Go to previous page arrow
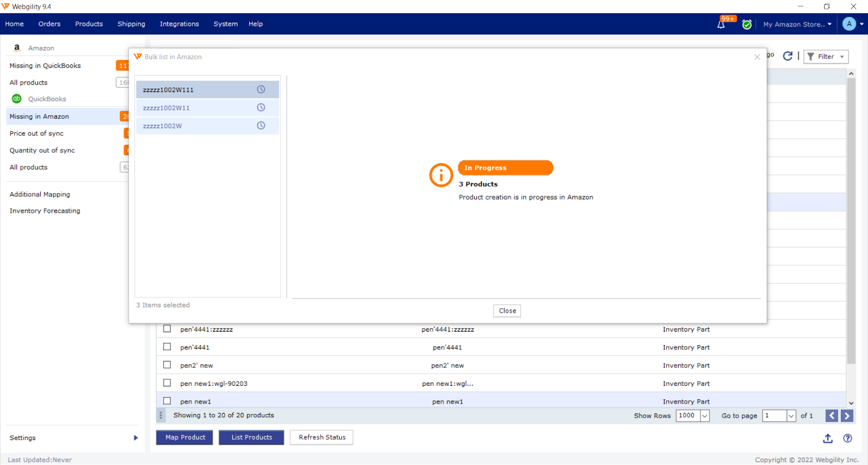The height and width of the screenshot is (465, 868). coord(832,416)
